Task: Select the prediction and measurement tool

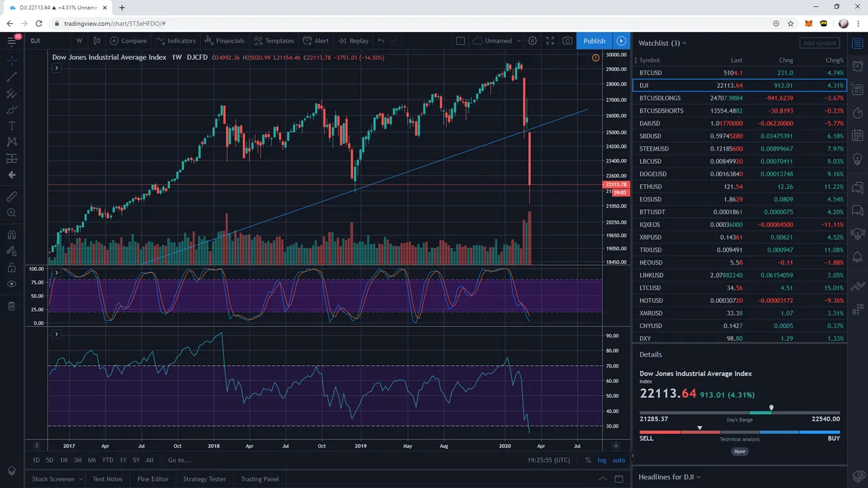Action: (x=12, y=159)
